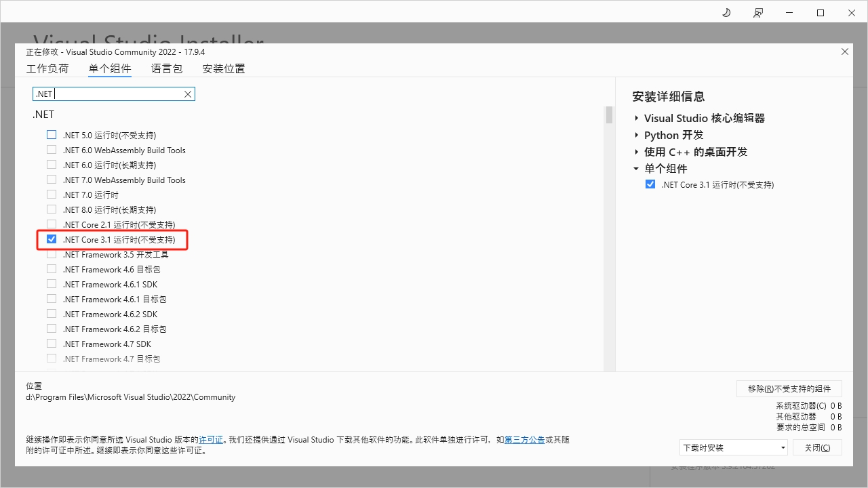Check the .NET 5.0 运行时 checkbox
This screenshot has height=488, width=868.
tap(52, 135)
